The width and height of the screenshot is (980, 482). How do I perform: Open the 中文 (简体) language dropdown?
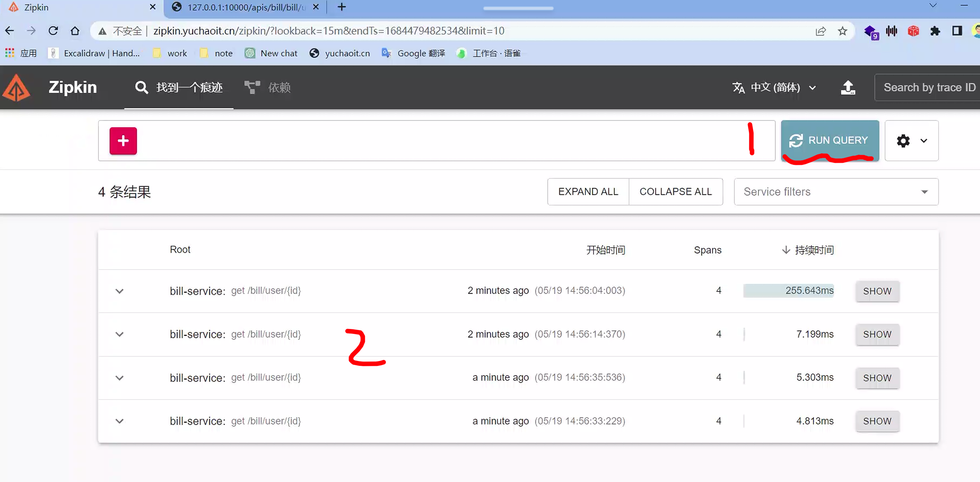(x=774, y=88)
